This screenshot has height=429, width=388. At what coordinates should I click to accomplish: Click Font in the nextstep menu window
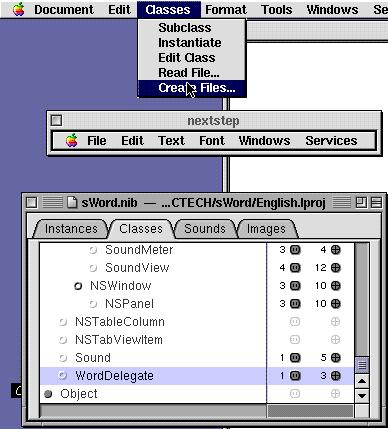point(212,141)
